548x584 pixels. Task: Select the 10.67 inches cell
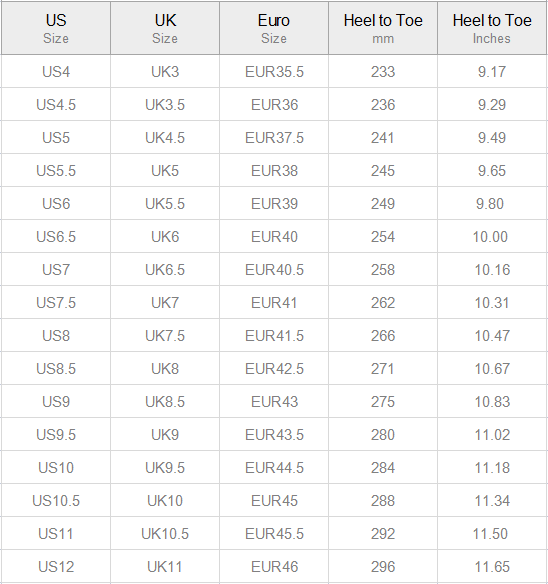click(x=492, y=369)
